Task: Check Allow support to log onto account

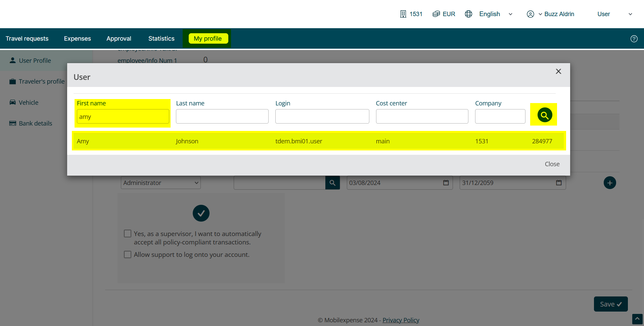Action: pyautogui.click(x=128, y=254)
